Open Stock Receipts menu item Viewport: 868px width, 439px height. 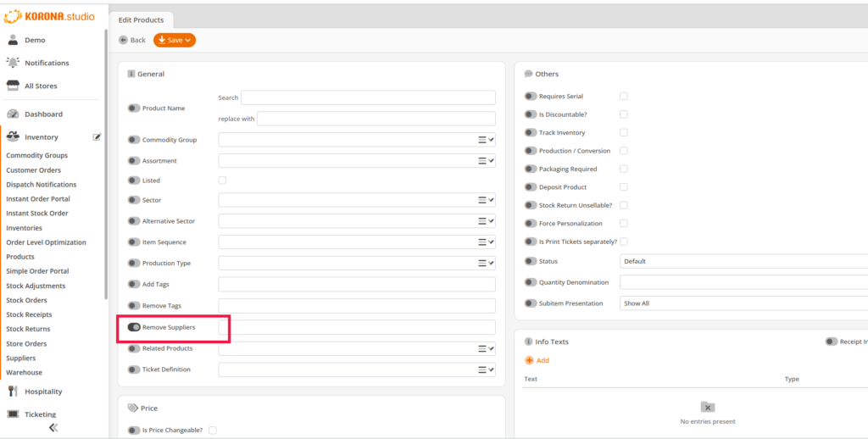click(30, 314)
